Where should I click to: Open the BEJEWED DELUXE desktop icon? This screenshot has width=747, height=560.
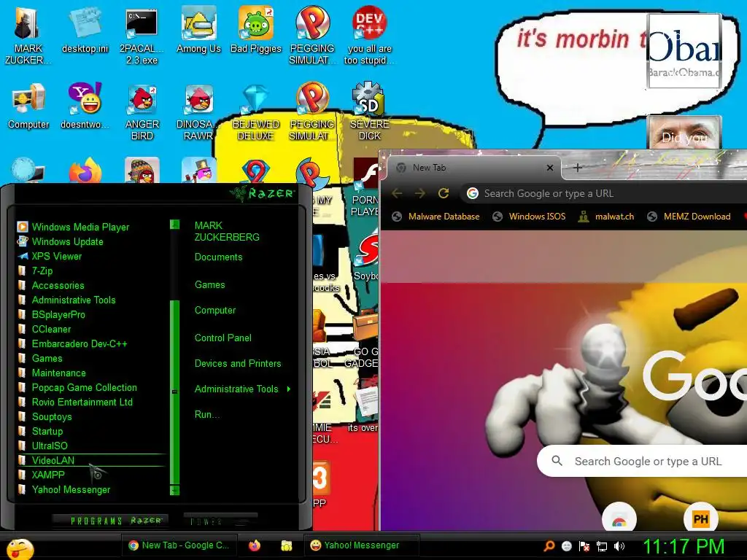256,112
